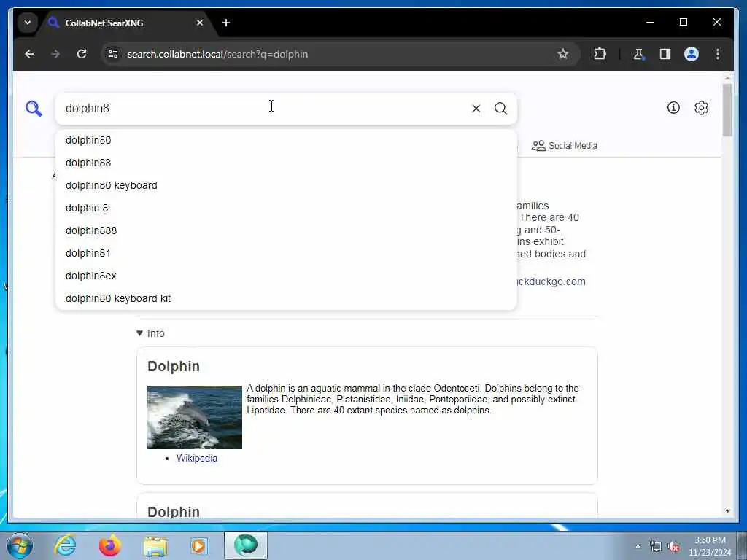This screenshot has width=747, height=560.
Task: Click the active browser taskbar button
Action: pyautogui.click(x=246, y=545)
